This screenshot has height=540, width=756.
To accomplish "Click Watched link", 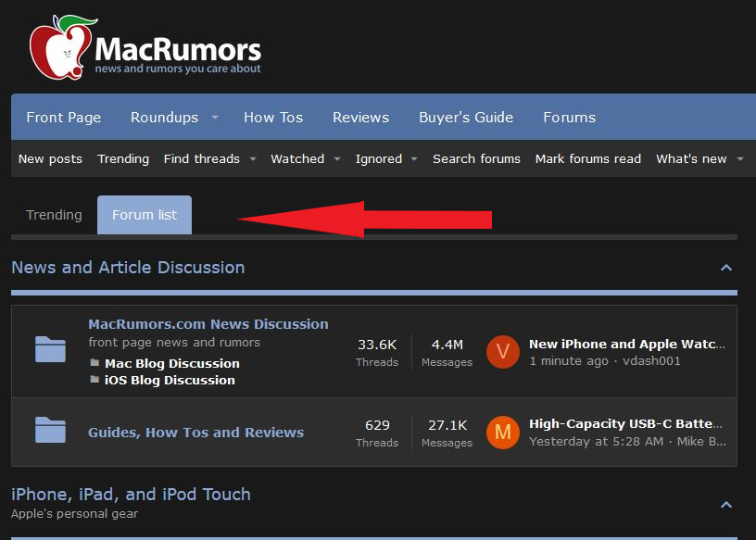I will 297,158.
